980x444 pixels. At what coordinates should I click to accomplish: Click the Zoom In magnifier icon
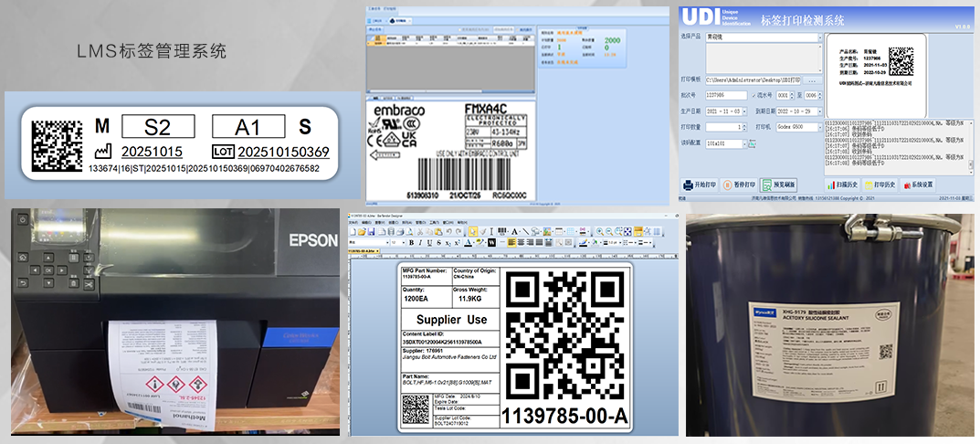pyautogui.click(x=598, y=231)
